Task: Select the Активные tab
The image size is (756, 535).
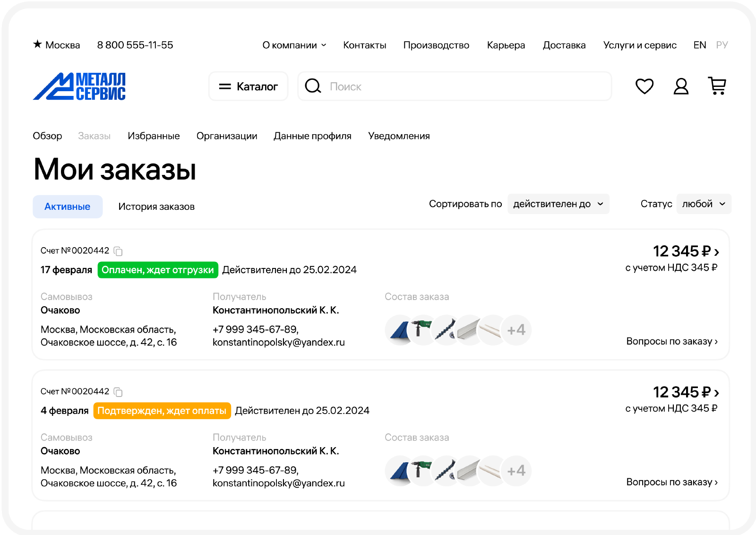Action: click(68, 207)
